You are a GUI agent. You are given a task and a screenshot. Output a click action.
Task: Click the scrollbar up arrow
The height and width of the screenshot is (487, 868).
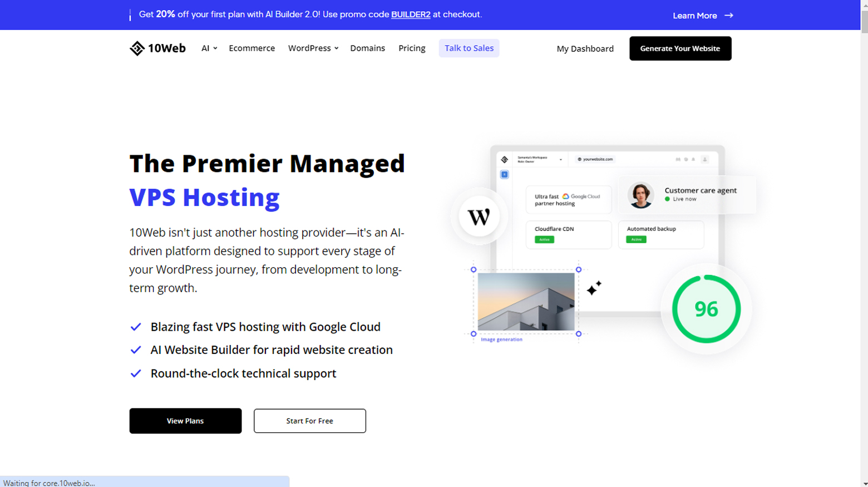[864, 4]
